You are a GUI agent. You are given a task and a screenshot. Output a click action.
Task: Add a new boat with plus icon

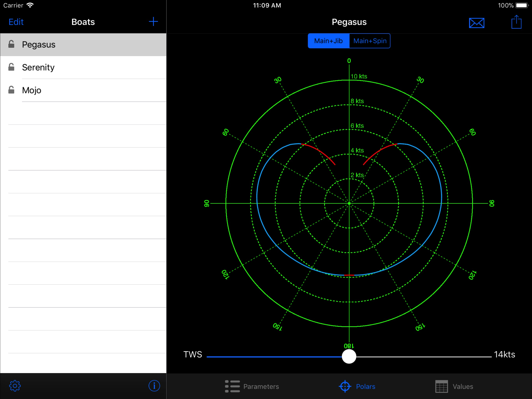153,22
